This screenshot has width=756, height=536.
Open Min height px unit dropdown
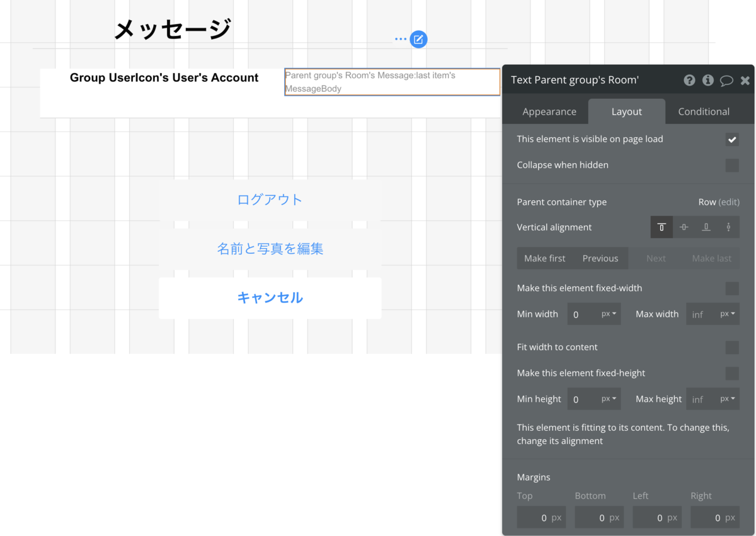[x=609, y=399]
